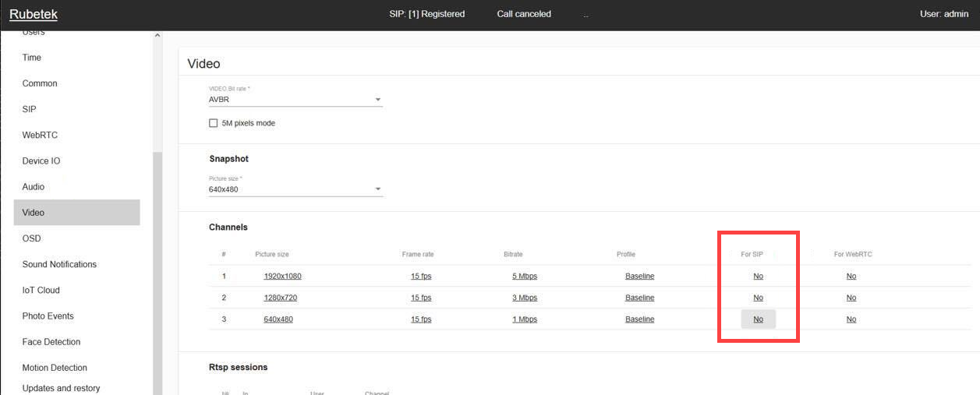Screen dimensions: 980x395
Task: Expand the Snapshot picture size dropdown
Action: [x=295, y=189]
